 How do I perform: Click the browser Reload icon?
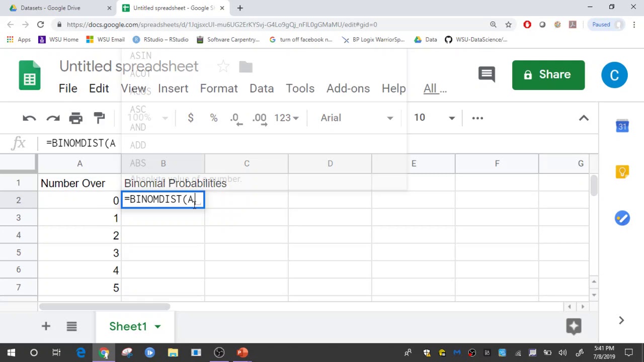tap(40, 24)
